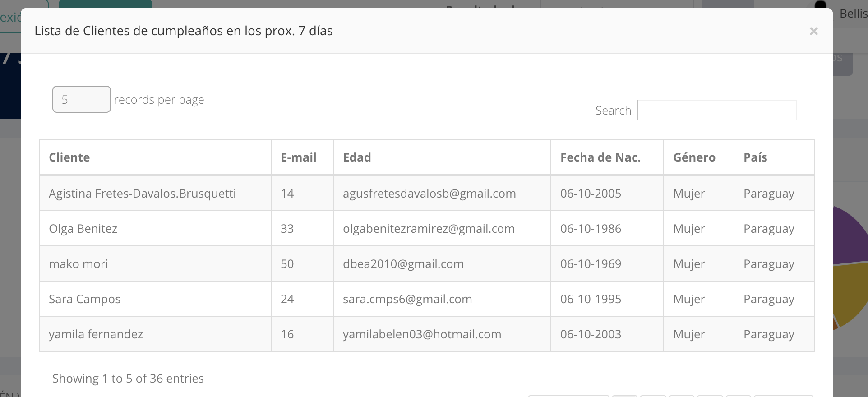Sort by Fecha de Nac. column header

click(x=600, y=157)
